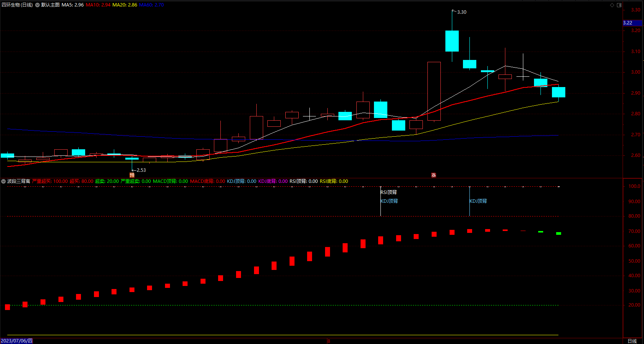Select the MA20: 2.86 indicator label
Image resolution: width=644 pixels, height=344 pixels.
(x=125, y=5)
